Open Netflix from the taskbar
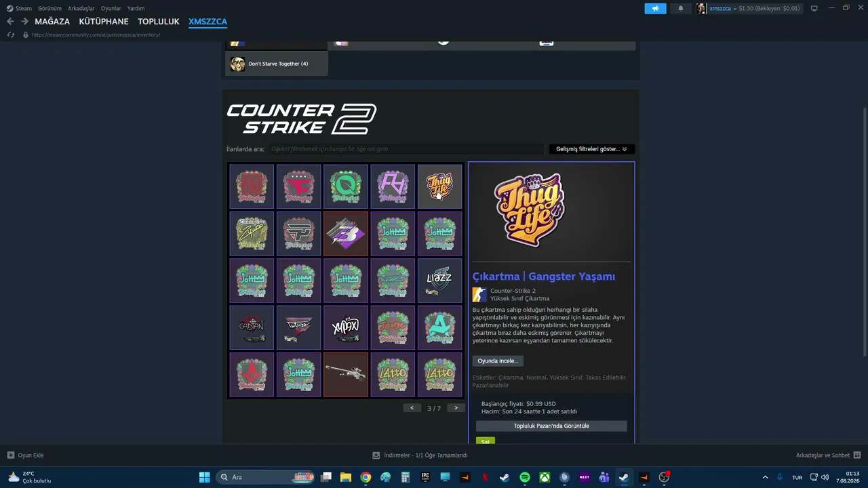 [485, 477]
